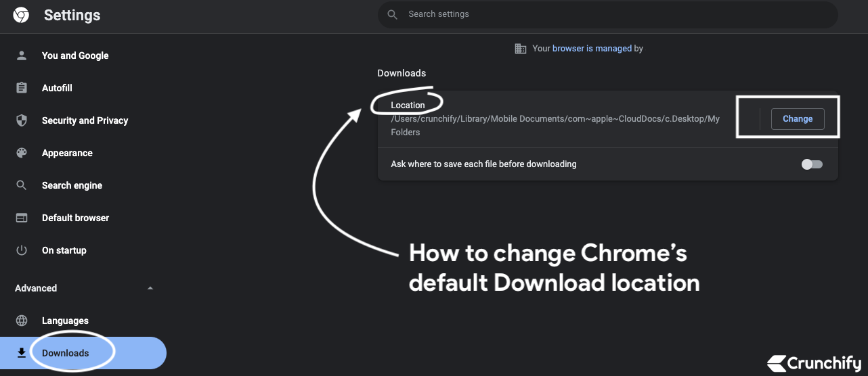This screenshot has height=376, width=868.
Task: Click the managed-browser building icon
Action: tap(521, 49)
